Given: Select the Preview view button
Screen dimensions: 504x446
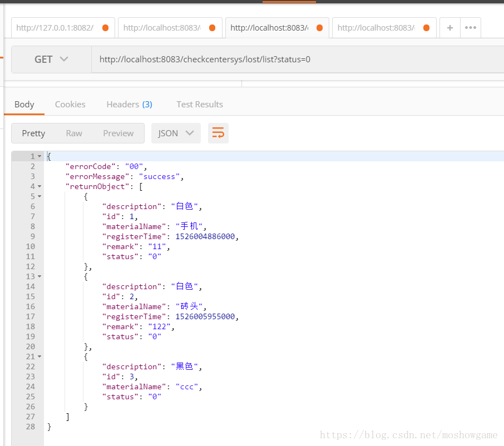Looking at the screenshot, I should pos(118,133).
